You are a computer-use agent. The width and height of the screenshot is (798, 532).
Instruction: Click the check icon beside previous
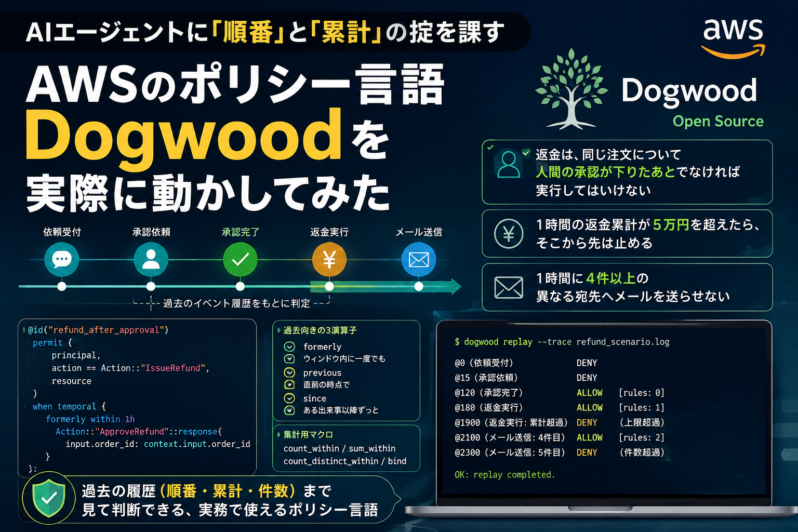pyautogui.click(x=289, y=373)
